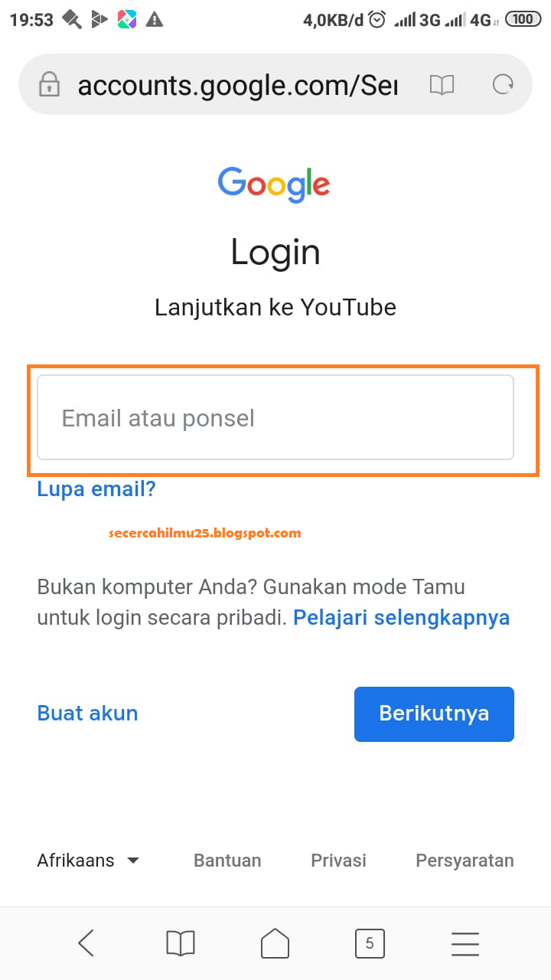Tap the accounts.google.com URL text
Image resolution: width=551 pixels, height=980 pixels.
coord(237,86)
